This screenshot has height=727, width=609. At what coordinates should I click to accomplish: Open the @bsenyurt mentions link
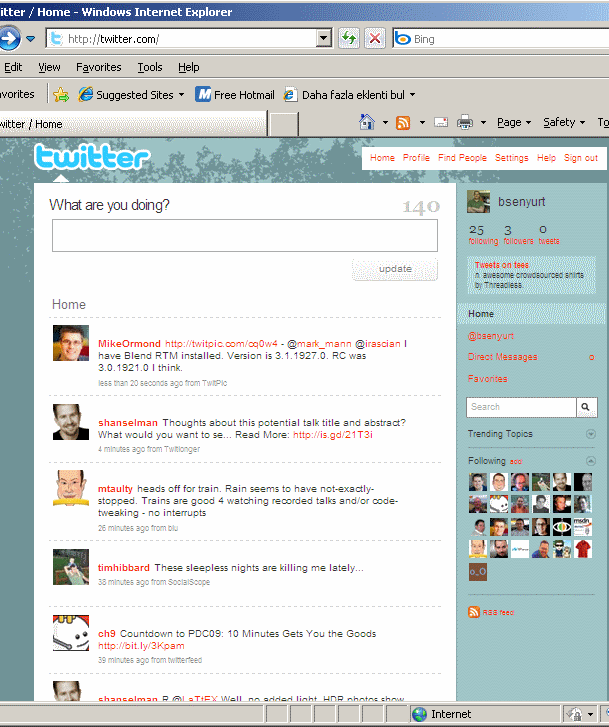tap(491, 336)
